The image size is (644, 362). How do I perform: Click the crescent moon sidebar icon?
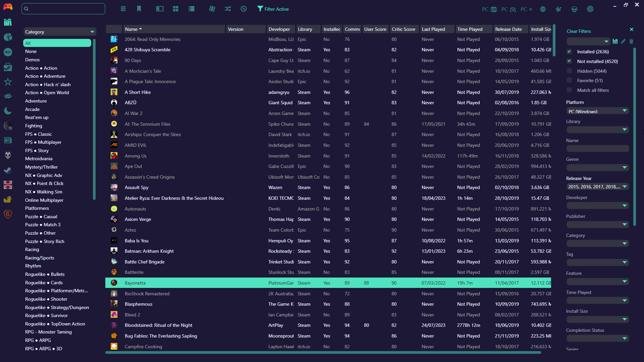[x=8, y=111]
